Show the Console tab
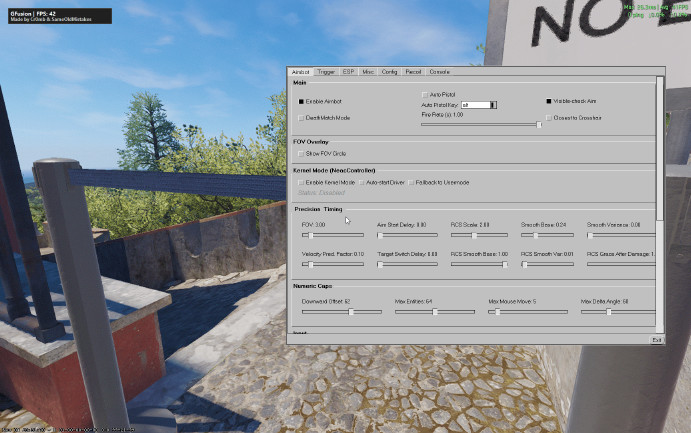This screenshot has width=691, height=433. [x=440, y=72]
